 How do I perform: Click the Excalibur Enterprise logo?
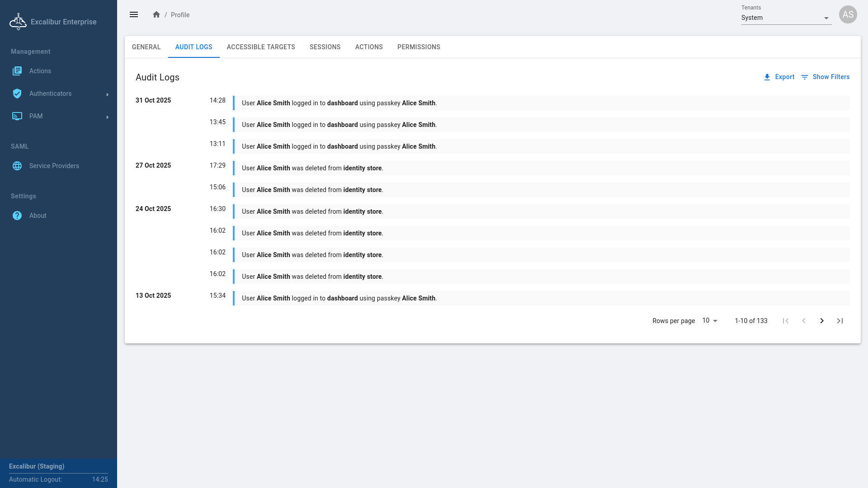click(x=18, y=22)
